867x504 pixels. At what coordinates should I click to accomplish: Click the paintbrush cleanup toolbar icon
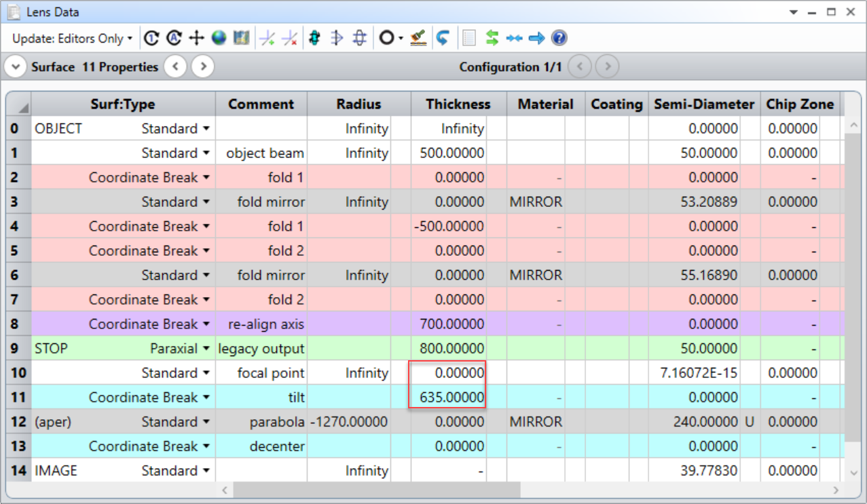[x=418, y=39]
